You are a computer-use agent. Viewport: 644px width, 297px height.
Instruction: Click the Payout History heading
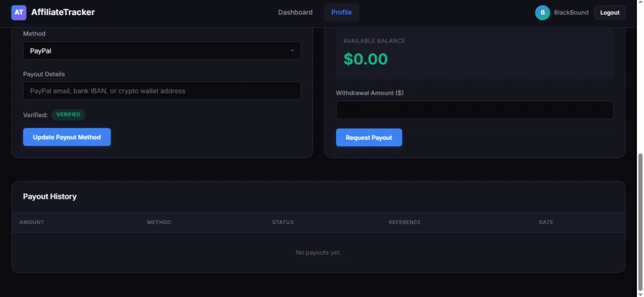click(50, 196)
